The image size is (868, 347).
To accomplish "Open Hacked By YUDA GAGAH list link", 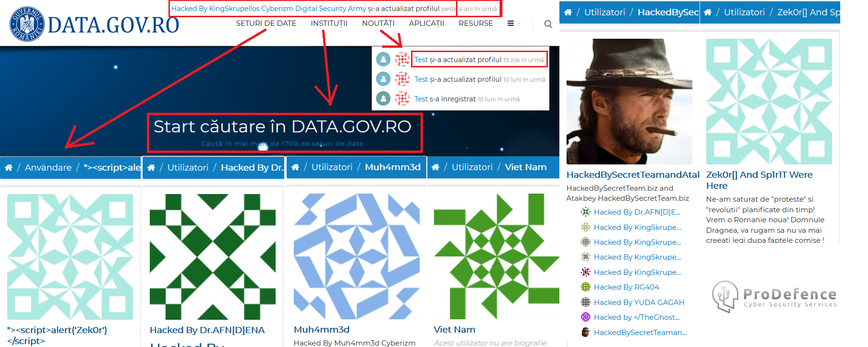I will 639,302.
